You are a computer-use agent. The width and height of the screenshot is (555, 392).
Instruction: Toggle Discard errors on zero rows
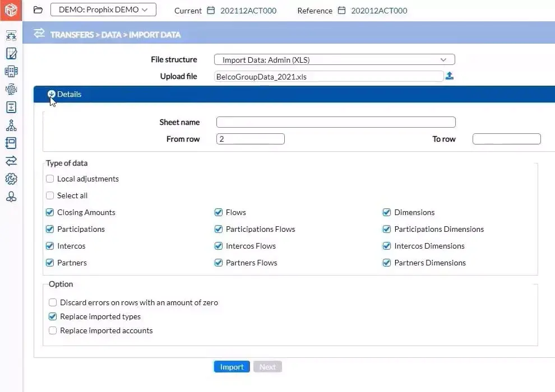(x=53, y=302)
